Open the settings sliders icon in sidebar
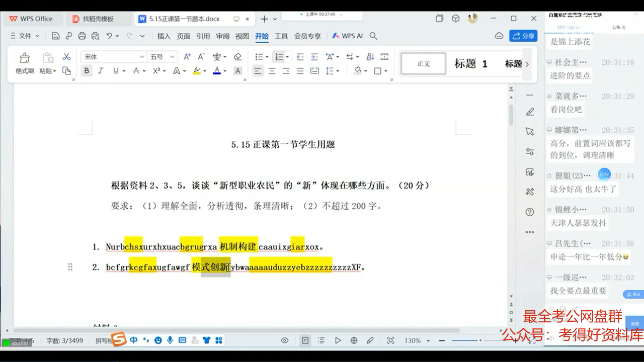644x362 pixels. (x=529, y=152)
